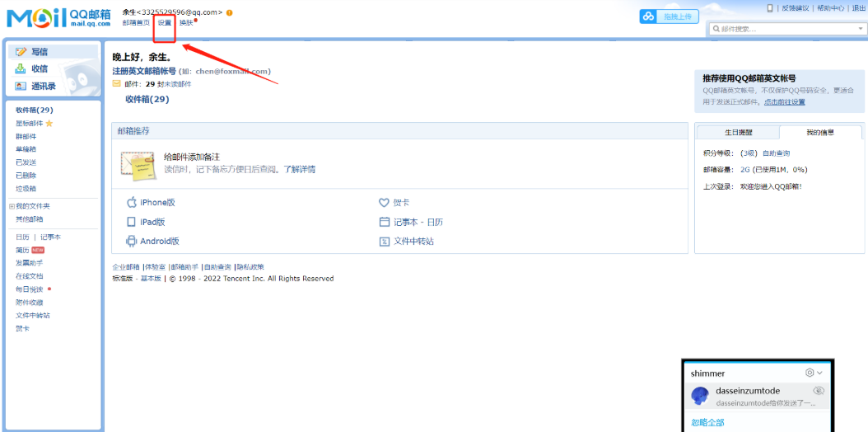This screenshot has height=432, width=868.
Task: Open 设置 in top navigation
Action: 165,23
